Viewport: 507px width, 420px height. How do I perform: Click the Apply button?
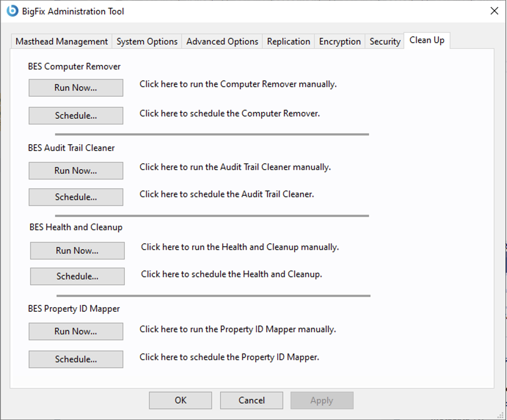pos(322,400)
